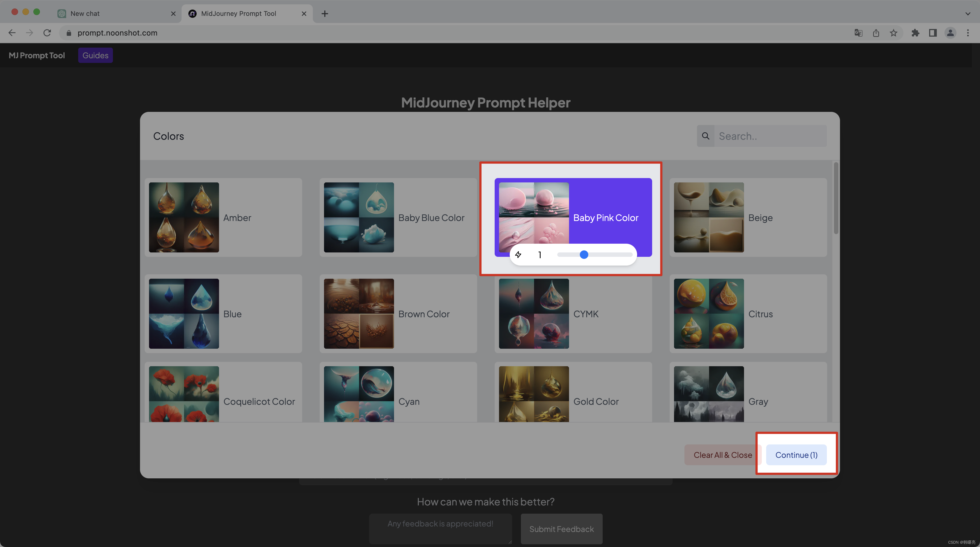This screenshot has width=980, height=547.
Task: Drag the Baby Pink intensity slider
Action: pyautogui.click(x=584, y=254)
